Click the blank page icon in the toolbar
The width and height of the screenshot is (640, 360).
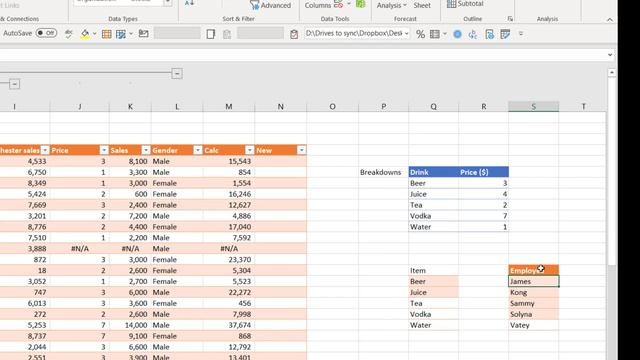click(211, 34)
